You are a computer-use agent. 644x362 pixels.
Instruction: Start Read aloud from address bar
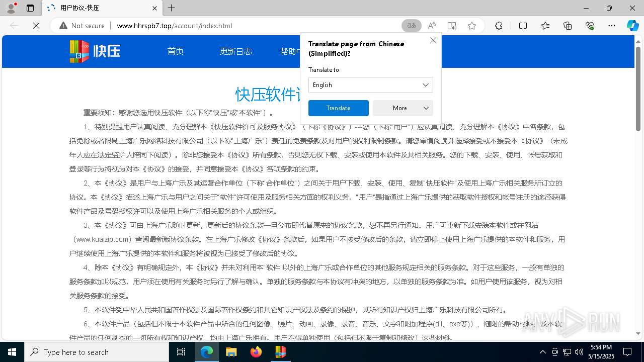[432, 26]
